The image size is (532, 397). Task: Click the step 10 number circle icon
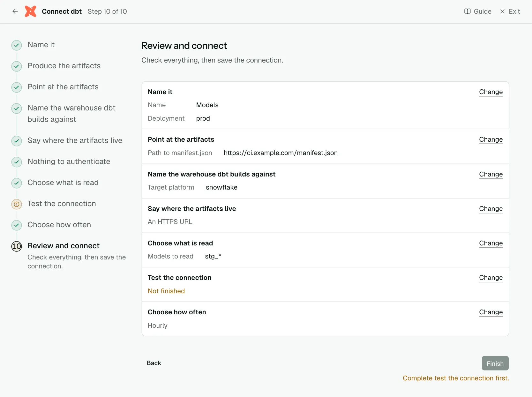point(17,246)
